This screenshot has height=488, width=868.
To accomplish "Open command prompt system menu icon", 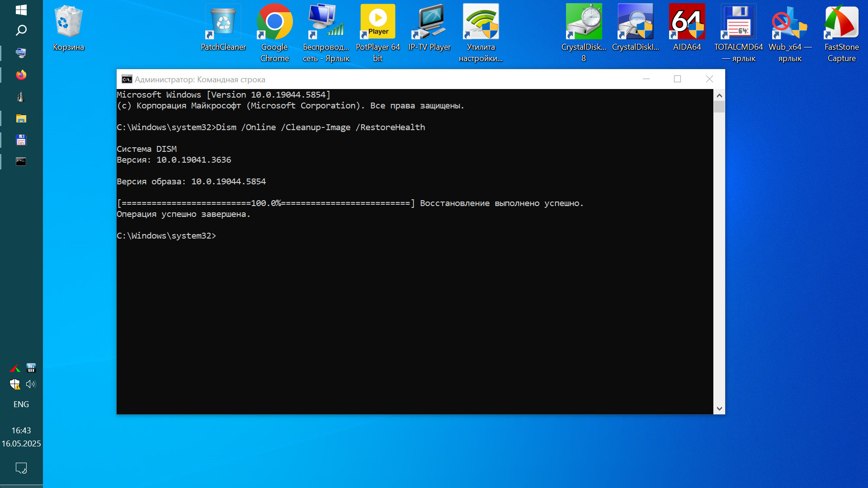I will 127,80.
